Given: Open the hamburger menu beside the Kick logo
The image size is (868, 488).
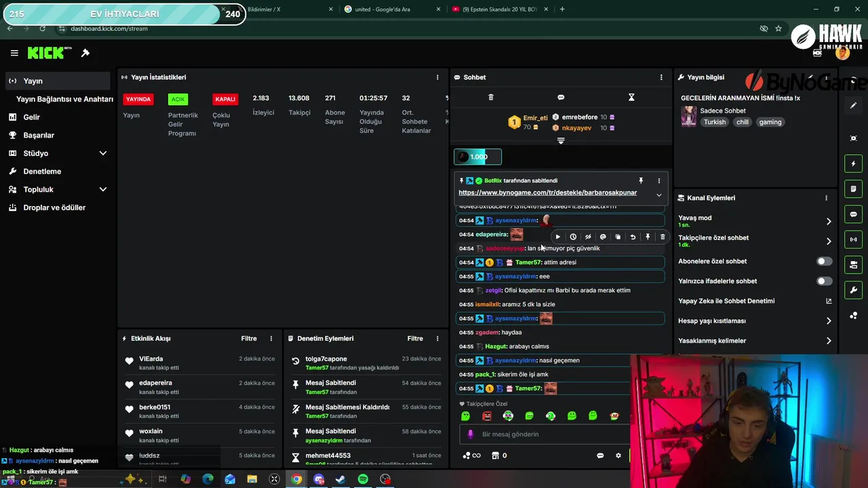Looking at the screenshot, I should coord(14,53).
